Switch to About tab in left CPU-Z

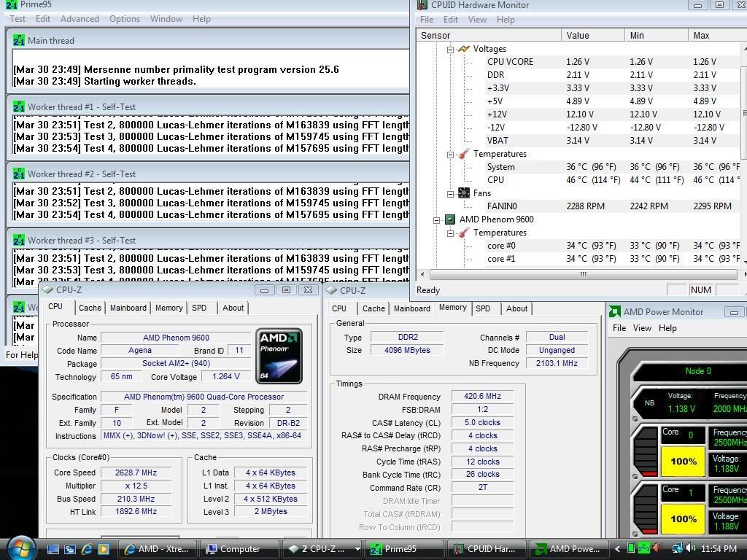(x=233, y=308)
